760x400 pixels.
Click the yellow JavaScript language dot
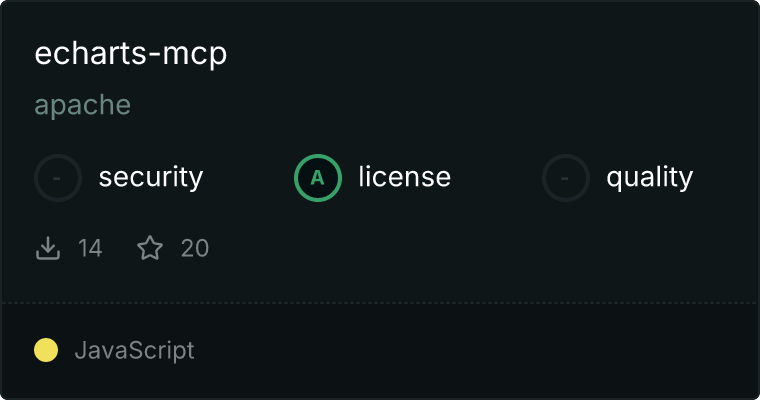click(46, 350)
